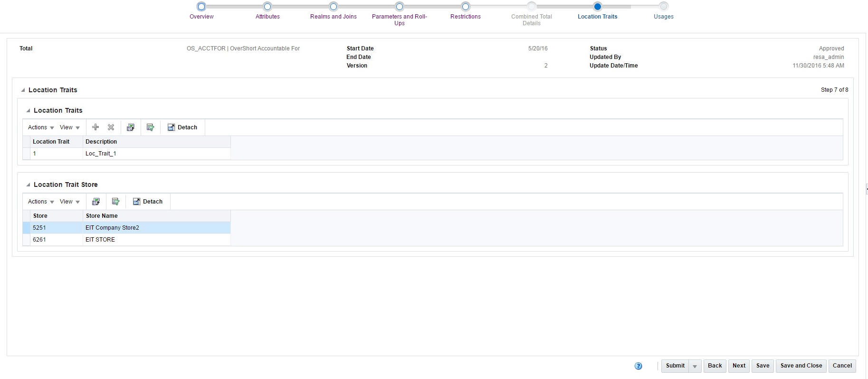
Task: Go to the Restrictions step
Action: click(466, 17)
